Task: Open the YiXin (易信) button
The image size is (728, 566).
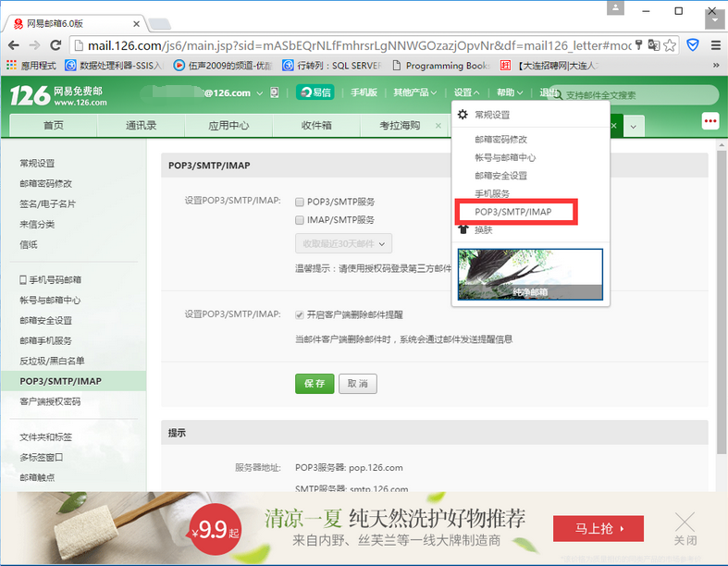Action: pos(315,92)
